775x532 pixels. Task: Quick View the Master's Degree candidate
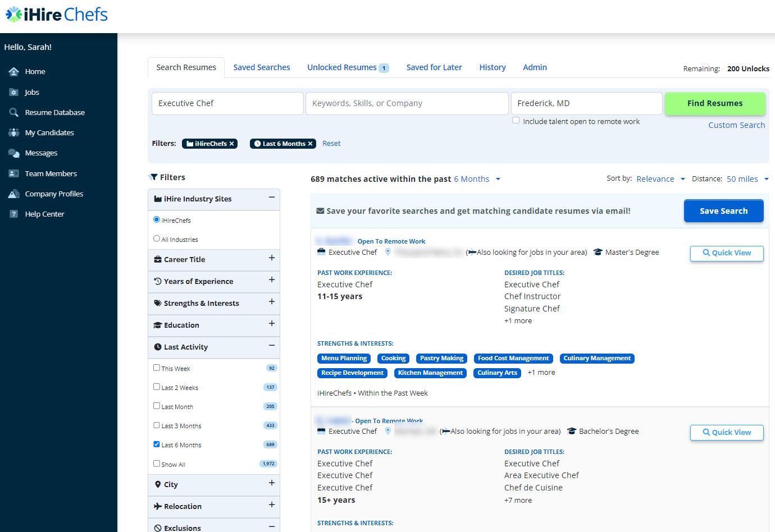[x=727, y=253]
